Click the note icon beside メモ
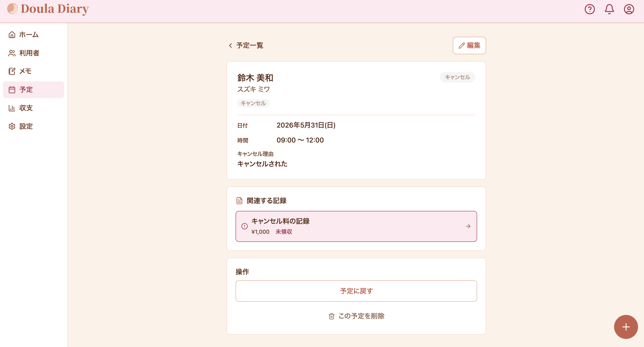644x347 pixels. (x=12, y=71)
